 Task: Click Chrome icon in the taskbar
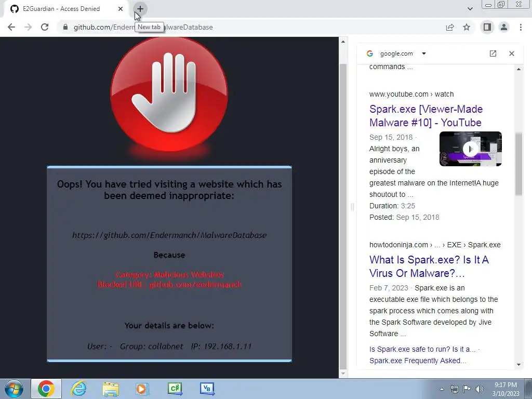(x=46, y=389)
